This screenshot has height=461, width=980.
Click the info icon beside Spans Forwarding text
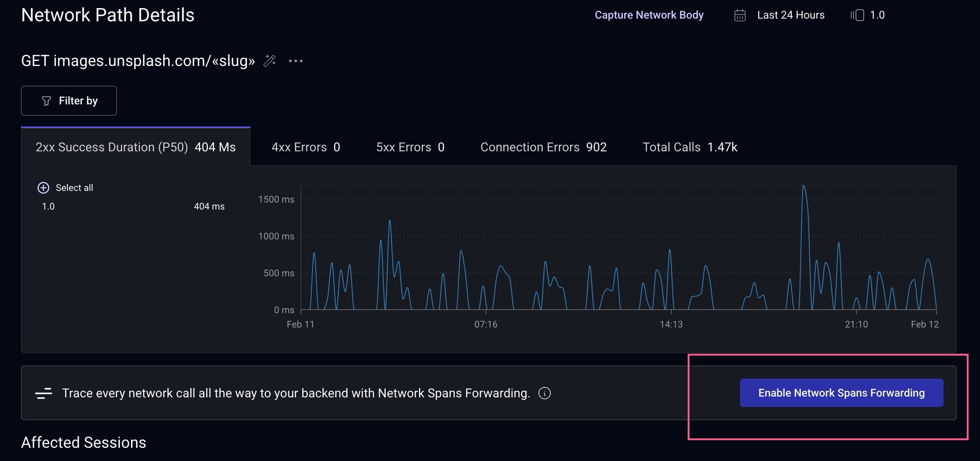544,393
